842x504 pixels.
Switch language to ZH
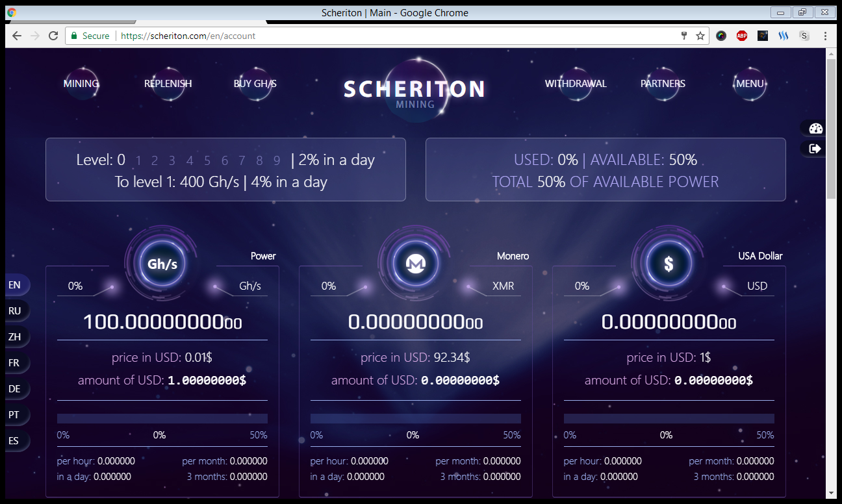[x=16, y=336]
